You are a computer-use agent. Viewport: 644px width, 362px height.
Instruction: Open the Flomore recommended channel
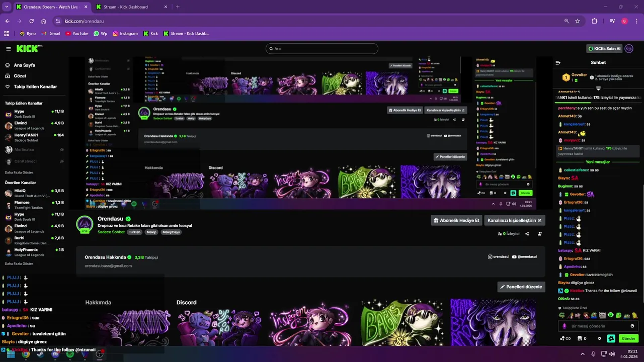[x=34, y=205]
